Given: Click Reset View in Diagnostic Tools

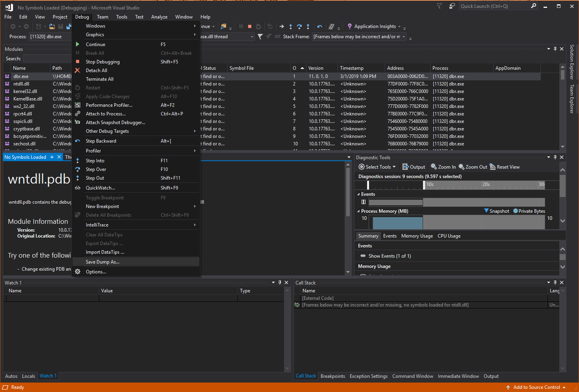Looking at the screenshot, I should tap(505, 167).
